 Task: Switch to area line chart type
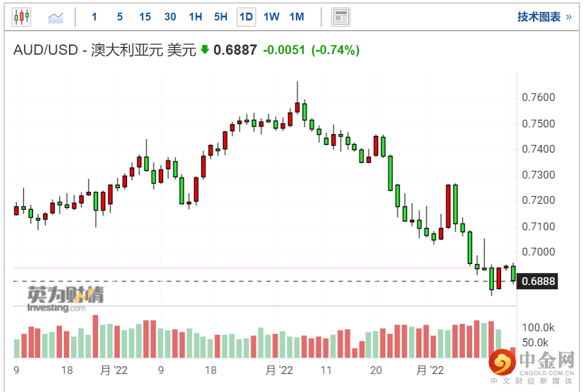click(56, 17)
